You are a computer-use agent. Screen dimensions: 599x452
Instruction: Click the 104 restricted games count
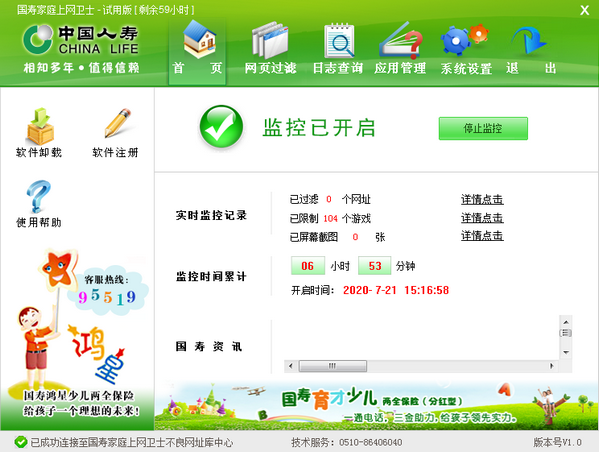click(330, 219)
